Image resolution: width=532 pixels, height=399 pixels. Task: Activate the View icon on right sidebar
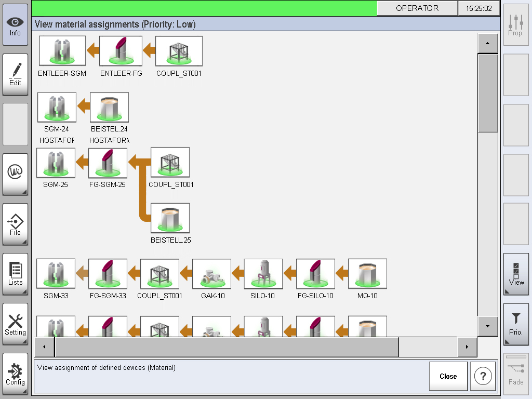[x=515, y=274]
